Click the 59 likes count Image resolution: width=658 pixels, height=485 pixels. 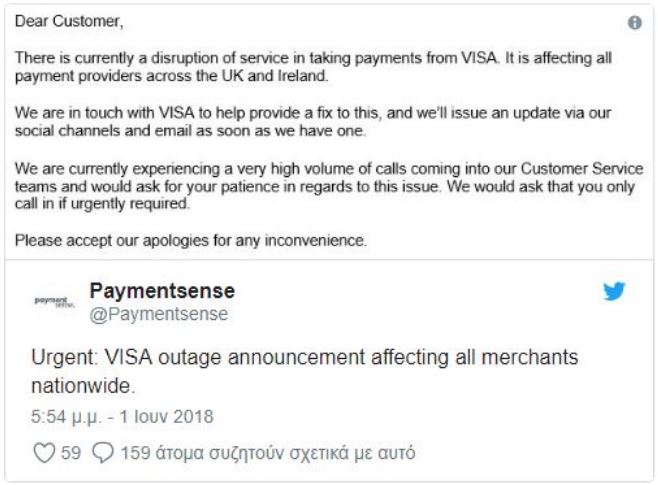[x=71, y=453]
